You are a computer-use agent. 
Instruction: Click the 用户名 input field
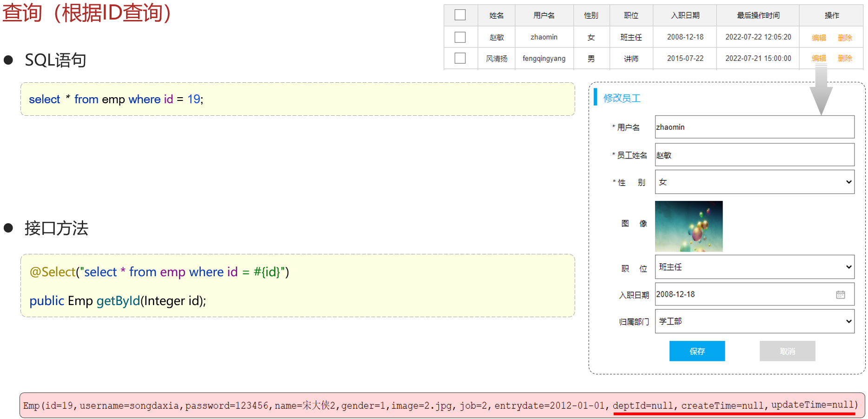(754, 127)
